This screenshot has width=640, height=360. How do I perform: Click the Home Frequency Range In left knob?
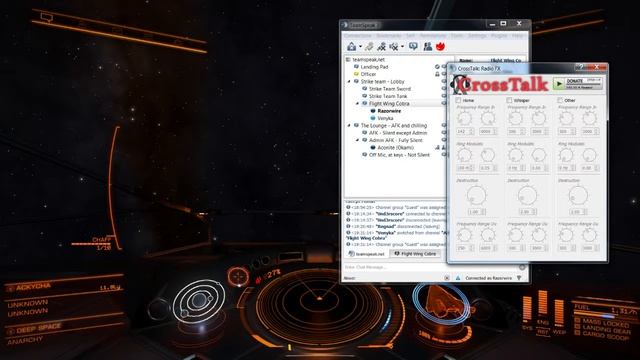[464, 118]
